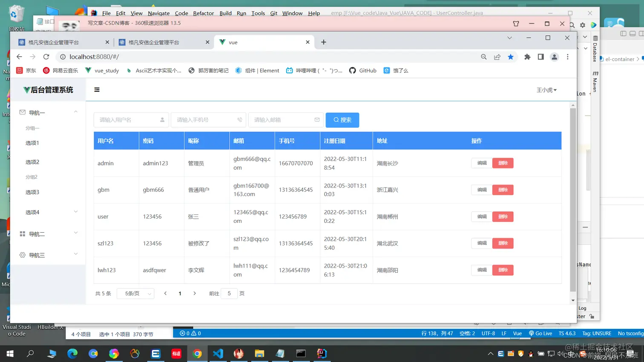Click 编辑 for the gbm row
Screen dimensions: 644x362
(482, 190)
